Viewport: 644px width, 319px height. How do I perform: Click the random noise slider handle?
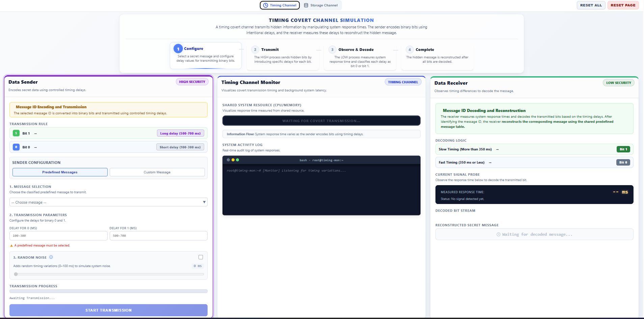pyautogui.click(x=16, y=274)
